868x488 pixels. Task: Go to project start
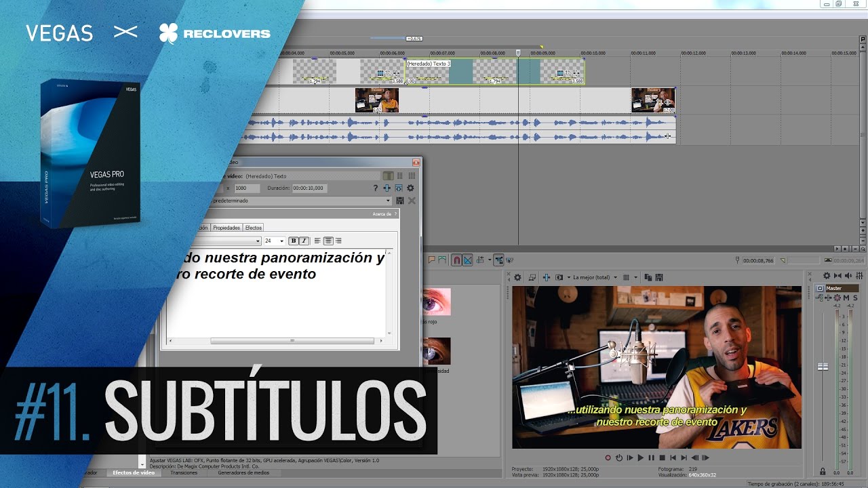pyautogui.click(x=673, y=457)
